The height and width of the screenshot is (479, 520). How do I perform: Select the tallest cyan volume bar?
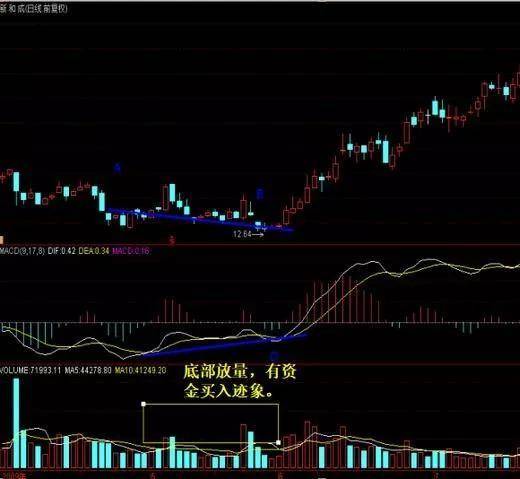point(16,423)
